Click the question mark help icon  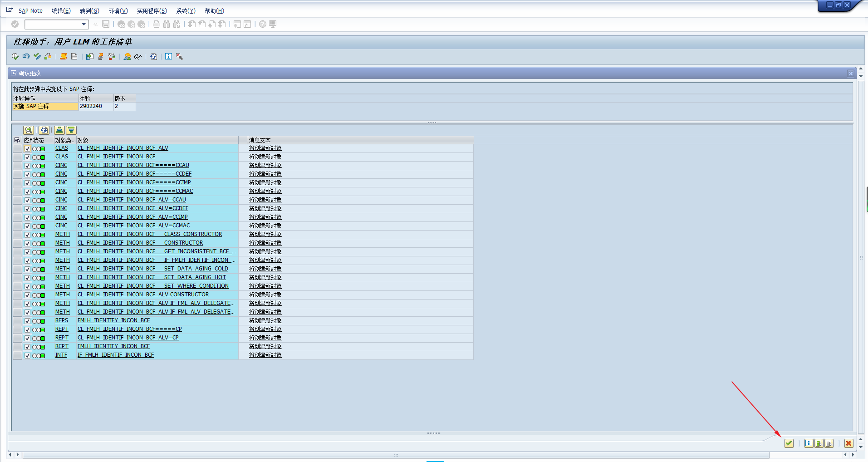click(263, 24)
